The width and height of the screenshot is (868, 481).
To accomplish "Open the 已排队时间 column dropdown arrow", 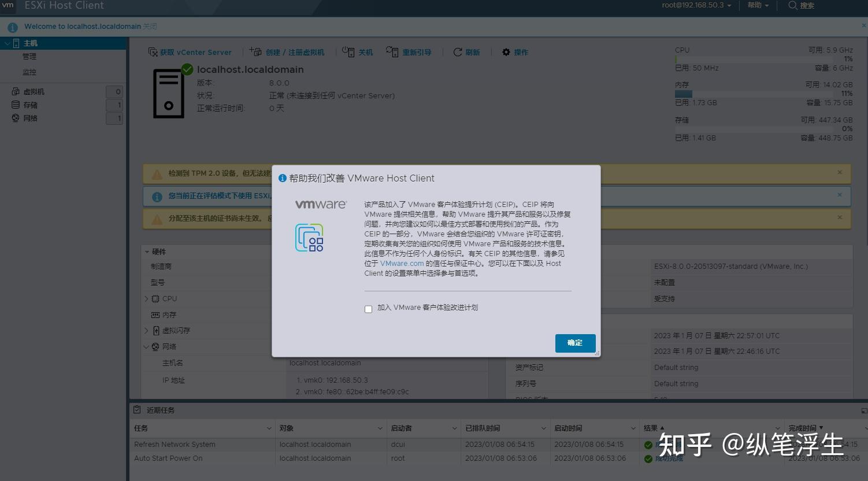I will click(543, 428).
